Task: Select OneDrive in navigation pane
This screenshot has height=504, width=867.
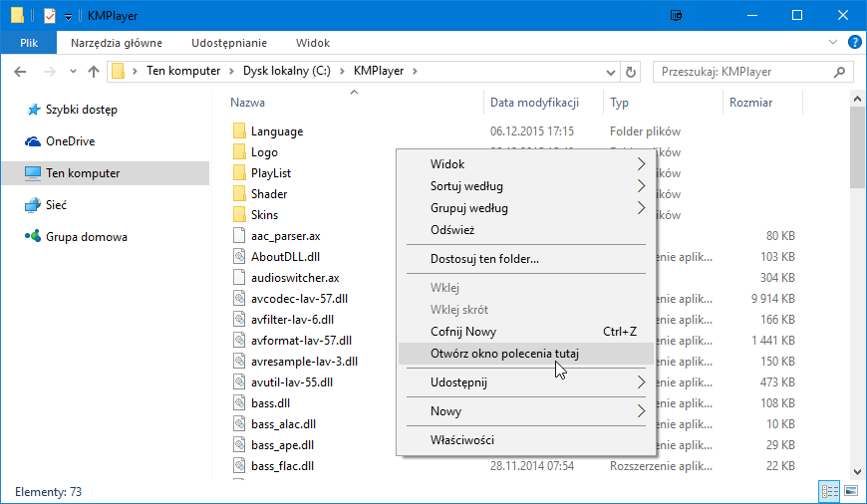Action: point(70,141)
